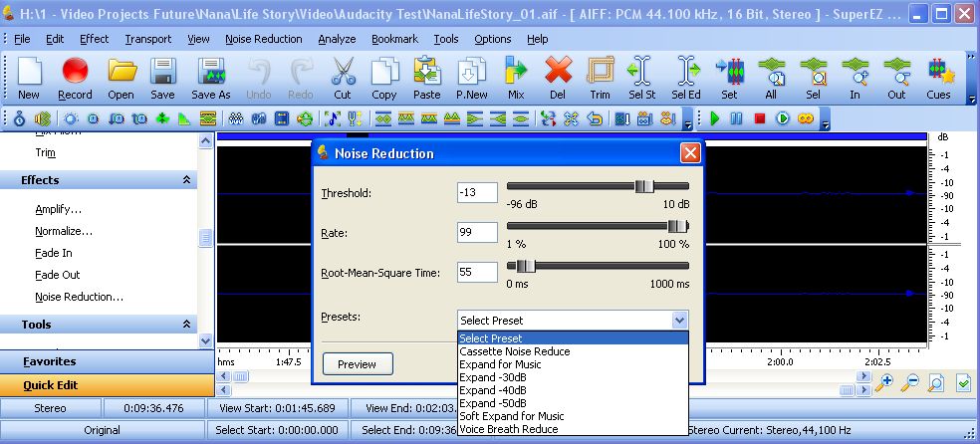Click the Del red X icon

558,78
